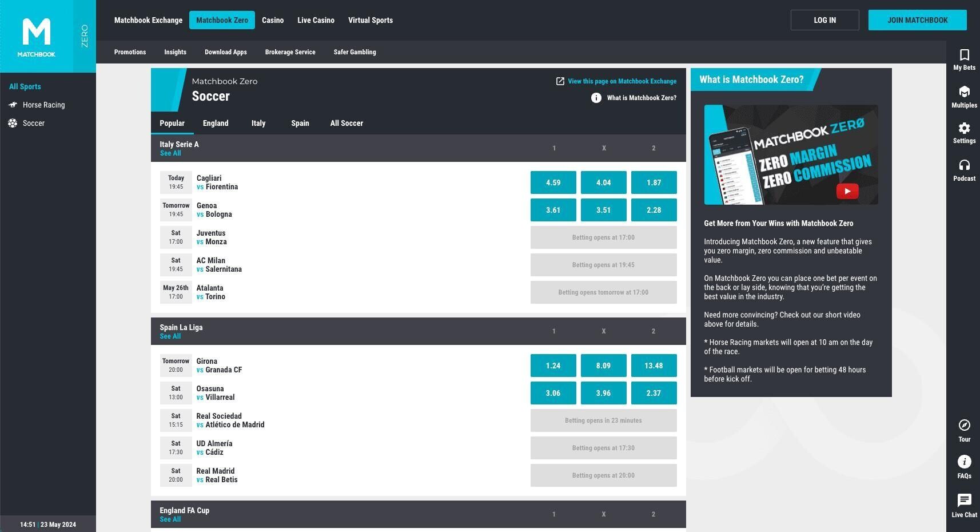Viewport: 980px width, 532px height.
Task: Back Villarreal at 2.37
Action: coord(654,393)
